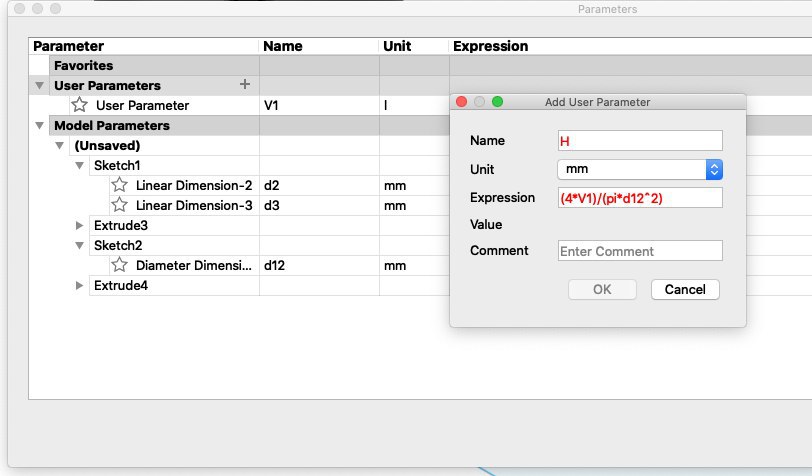Star the Diameter Dimension d12 parameter

coord(119,265)
